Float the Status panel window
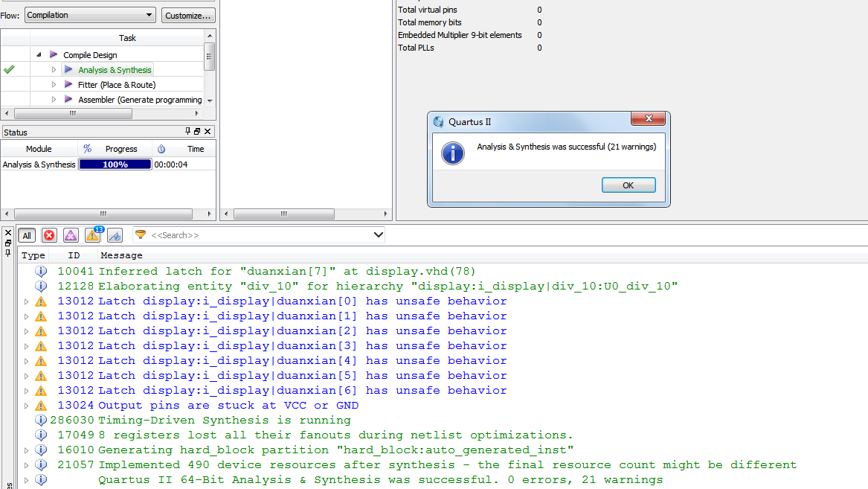The width and height of the screenshot is (868, 489). click(197, 132)
